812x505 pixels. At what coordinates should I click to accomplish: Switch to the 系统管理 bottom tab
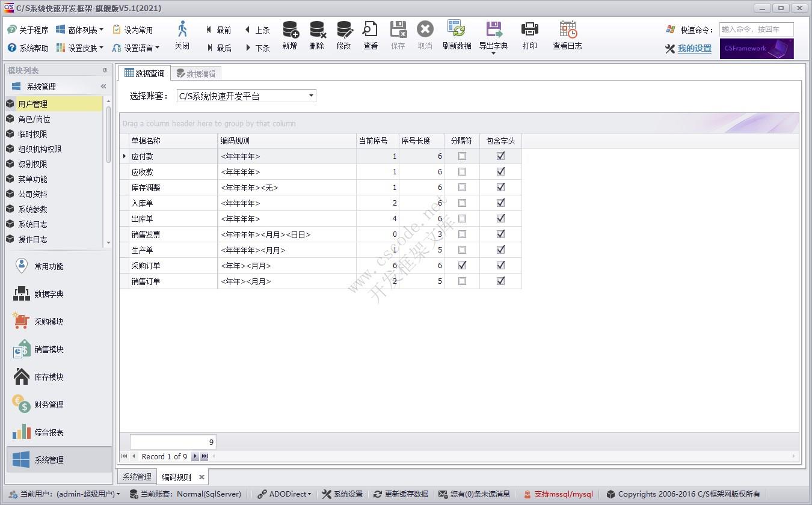137,476
